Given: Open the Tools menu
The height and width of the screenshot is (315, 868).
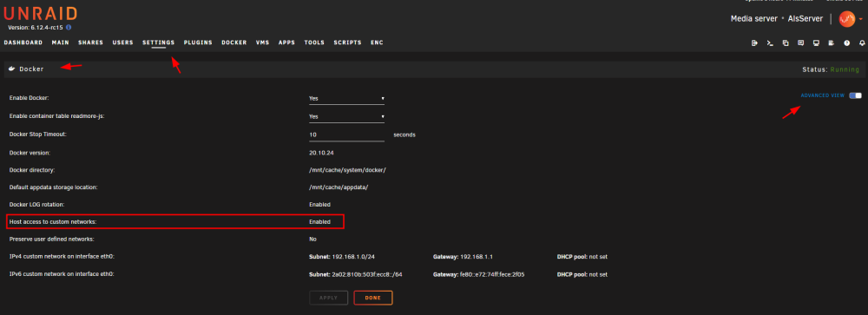Looking at the screenshot, I should [314, 43].
